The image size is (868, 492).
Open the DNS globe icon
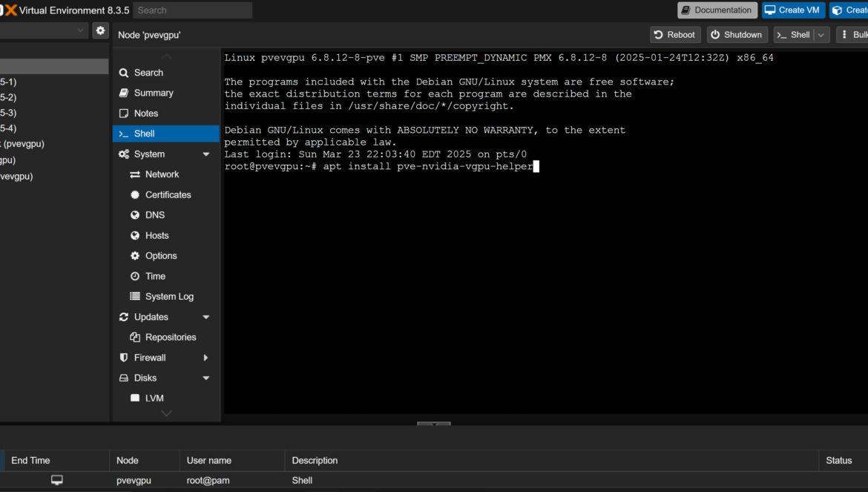(134, 214)
